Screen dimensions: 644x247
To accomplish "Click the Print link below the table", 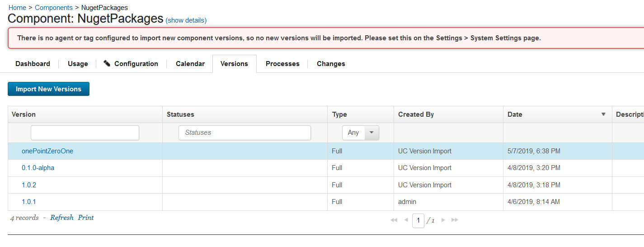I will coord(86,218).
